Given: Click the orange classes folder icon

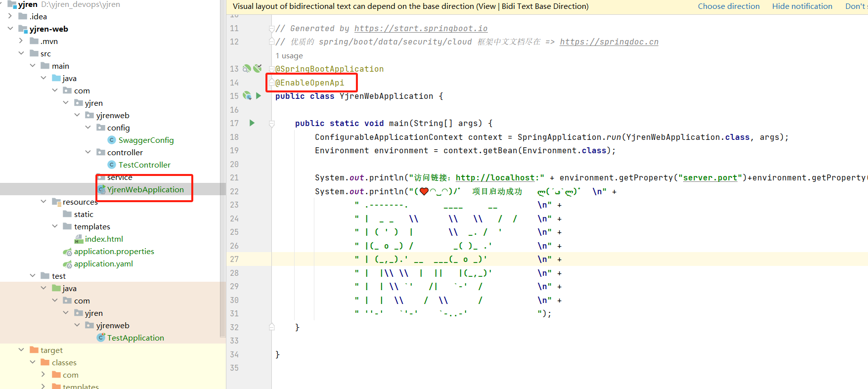Looking at the screenshot, I should point(45,362).
